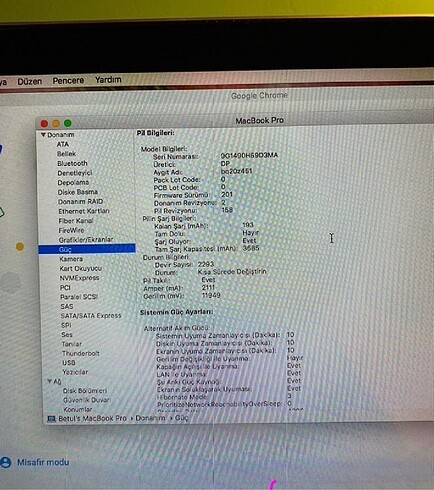Select SAS in the sidebar
Viewport: 434px width, 490px height.
pyautogui.click(x=67, y=306)
